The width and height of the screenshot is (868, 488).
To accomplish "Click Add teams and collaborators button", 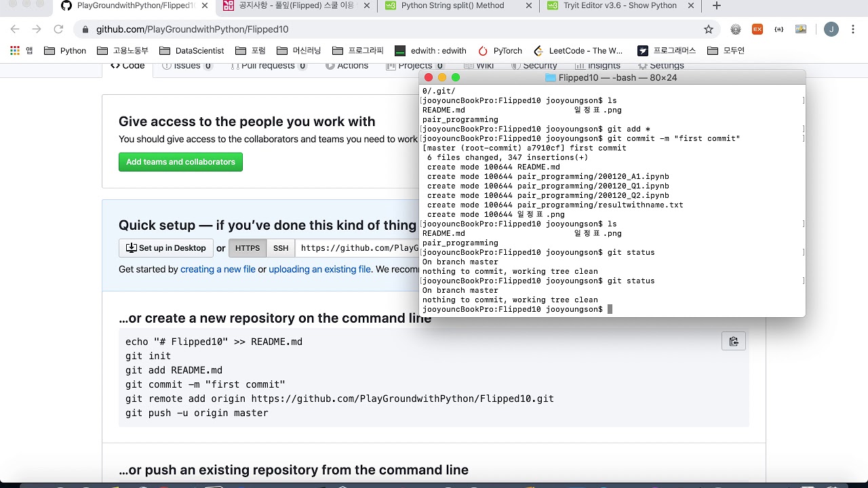I will pyautogui.click(x=180, y=162).
